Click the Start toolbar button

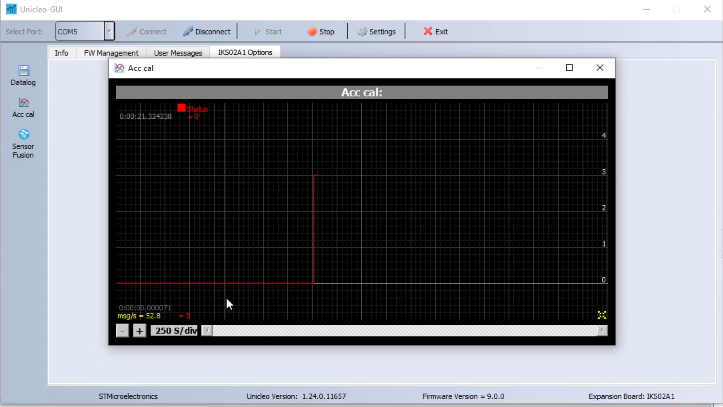pos(267,31)
